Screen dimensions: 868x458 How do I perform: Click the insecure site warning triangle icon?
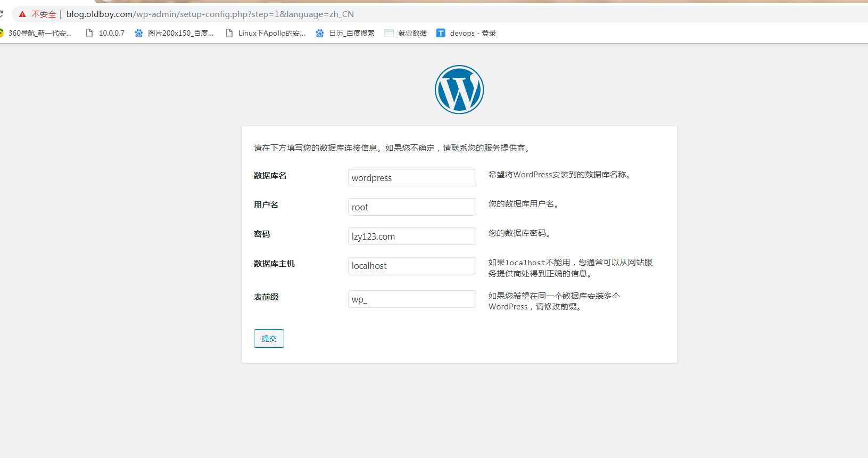tap(22, 14)
